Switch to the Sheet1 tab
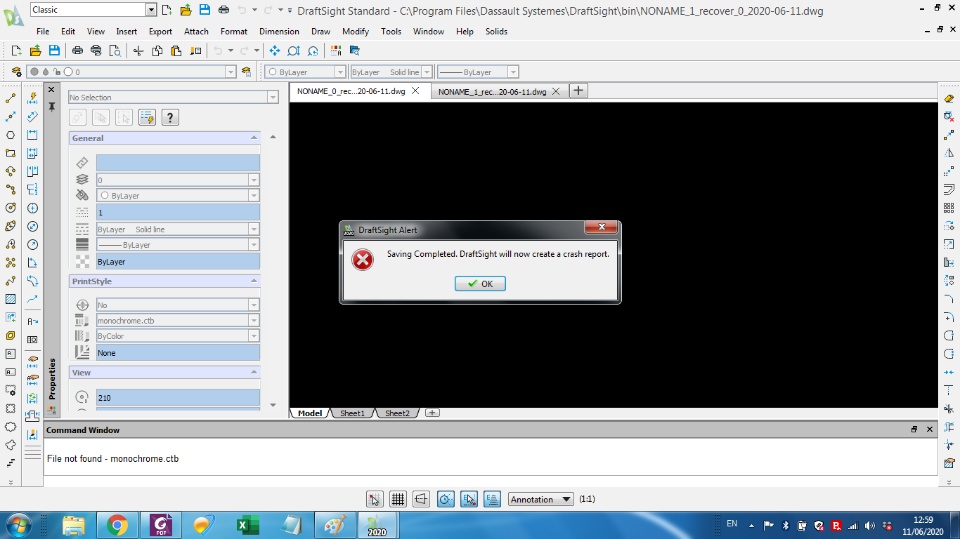This screenshot has height=539, width=960. [352, 413]
